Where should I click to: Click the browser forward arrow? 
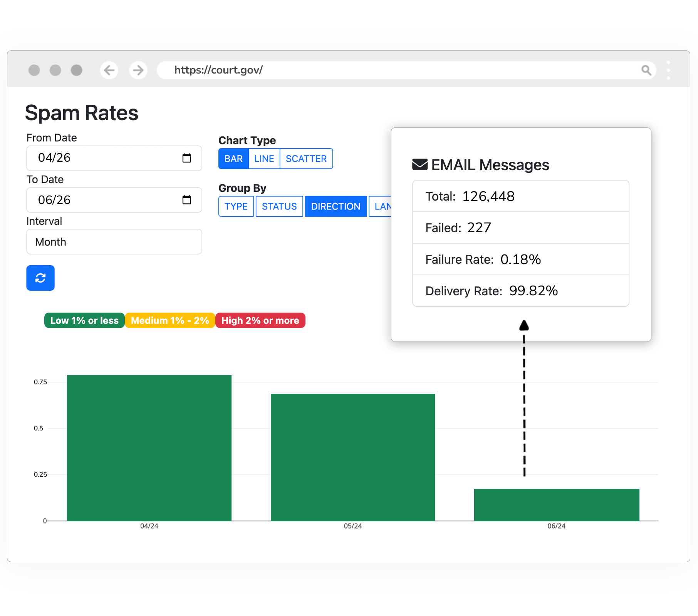tap(138, 70)
